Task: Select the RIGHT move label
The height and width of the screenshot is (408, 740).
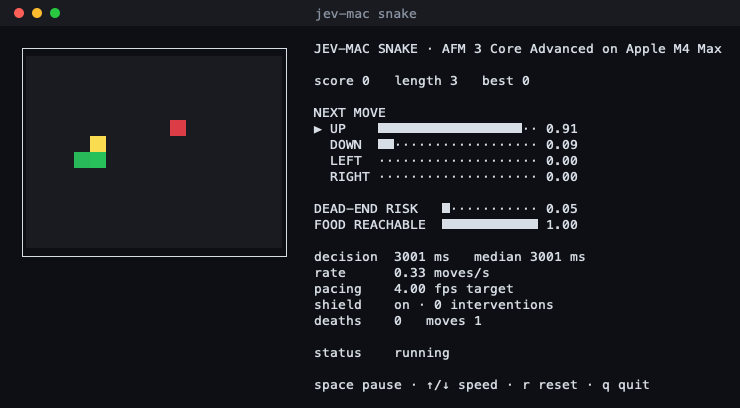Action: coord(350,177)
